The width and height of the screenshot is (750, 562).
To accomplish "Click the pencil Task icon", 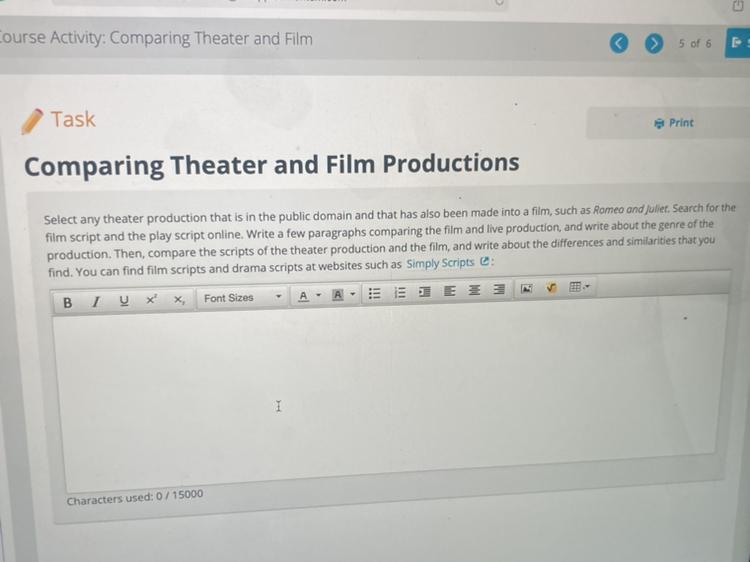I will pos(32,121).
